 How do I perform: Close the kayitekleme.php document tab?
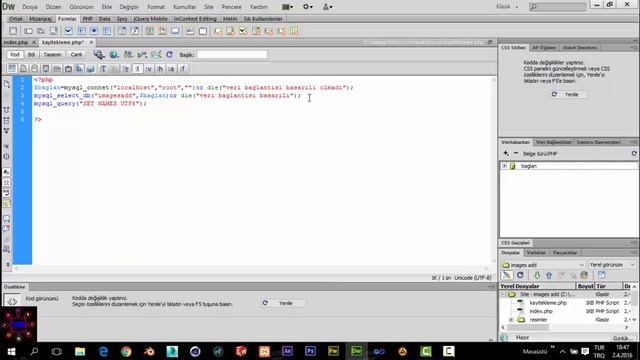coord(91,42)
